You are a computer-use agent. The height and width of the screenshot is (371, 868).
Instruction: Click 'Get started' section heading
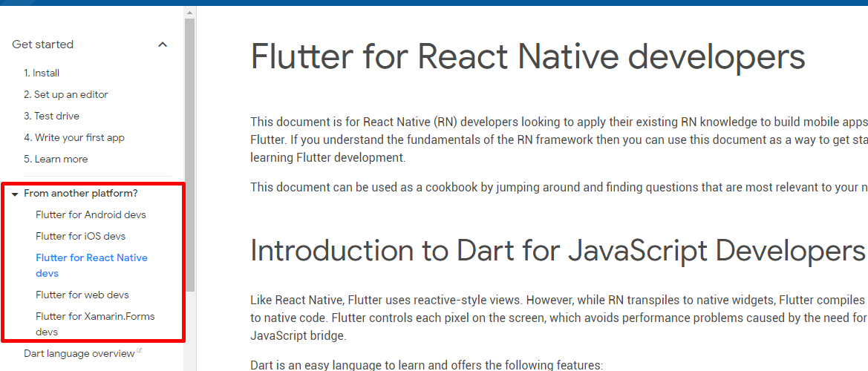42,45
